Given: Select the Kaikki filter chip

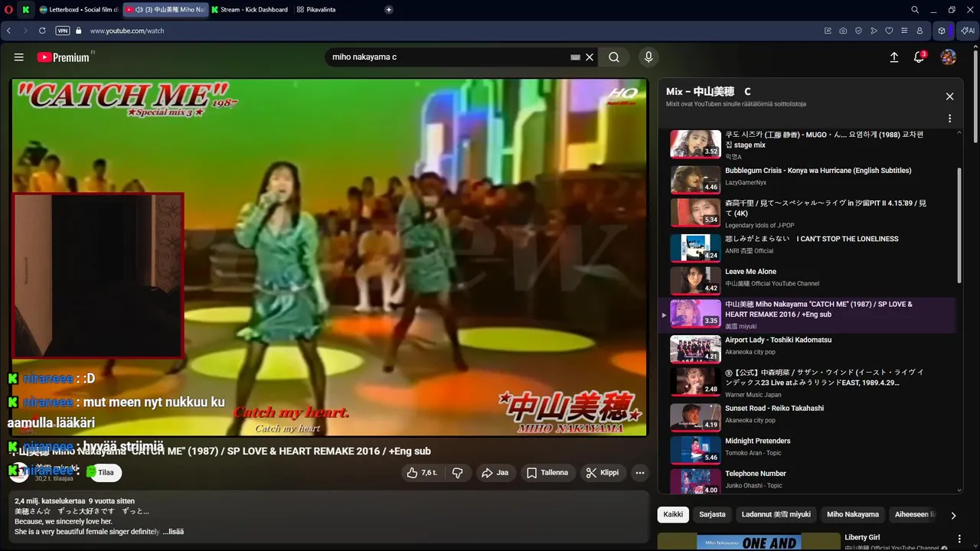Looking at the screenshot, I should (x=673, y=514).
